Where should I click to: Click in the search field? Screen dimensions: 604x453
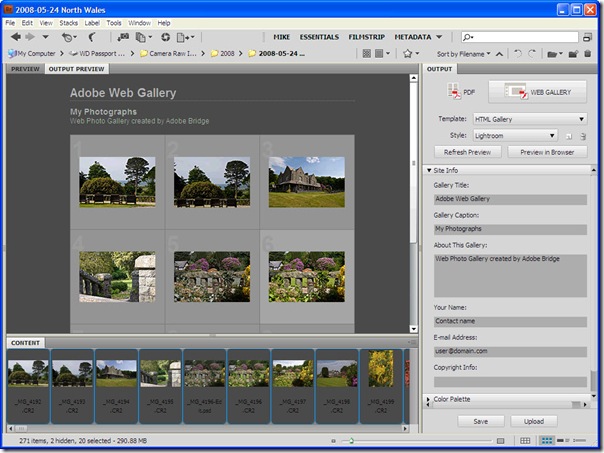520,37
